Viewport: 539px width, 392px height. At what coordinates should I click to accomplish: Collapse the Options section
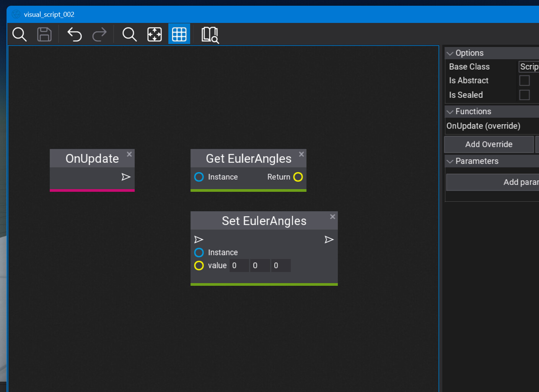tap(450, 53)
